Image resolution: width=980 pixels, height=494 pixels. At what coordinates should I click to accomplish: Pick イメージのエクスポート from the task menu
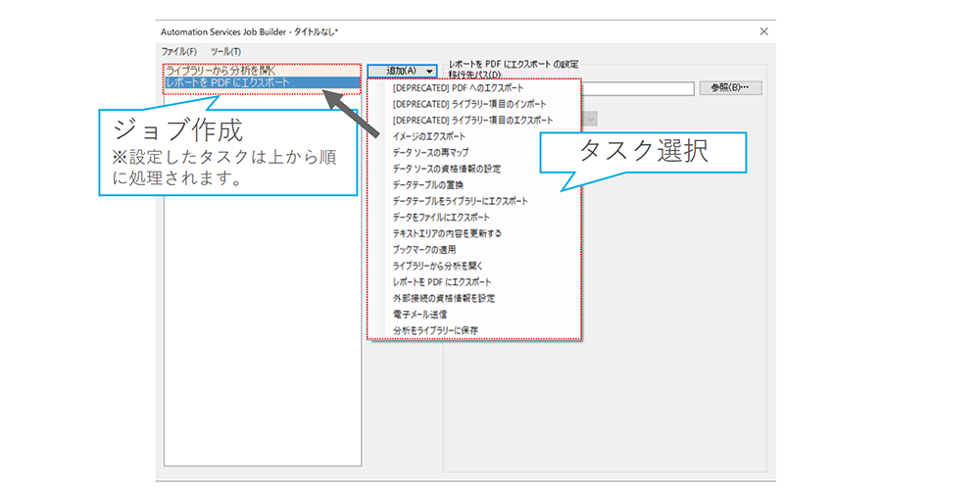429,136
